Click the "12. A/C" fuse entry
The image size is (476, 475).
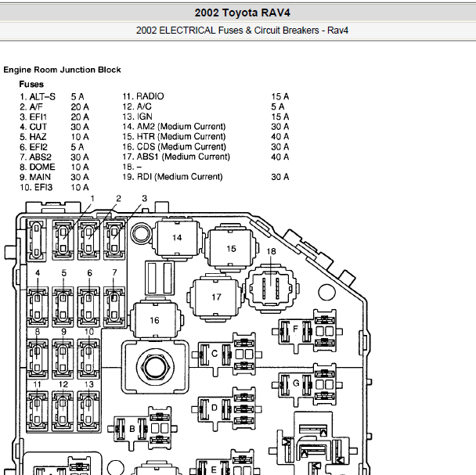pyautogui.click(x=137, y=106)
